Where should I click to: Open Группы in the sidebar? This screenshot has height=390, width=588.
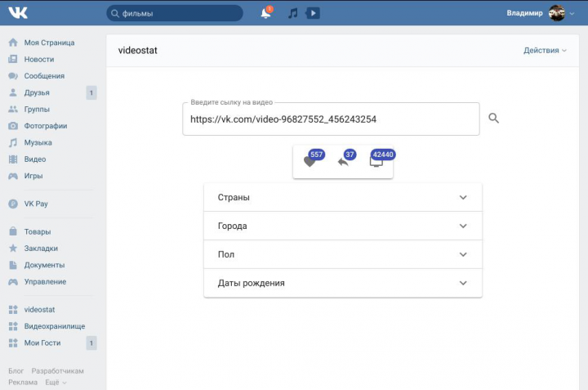click(x=37, y=109)
